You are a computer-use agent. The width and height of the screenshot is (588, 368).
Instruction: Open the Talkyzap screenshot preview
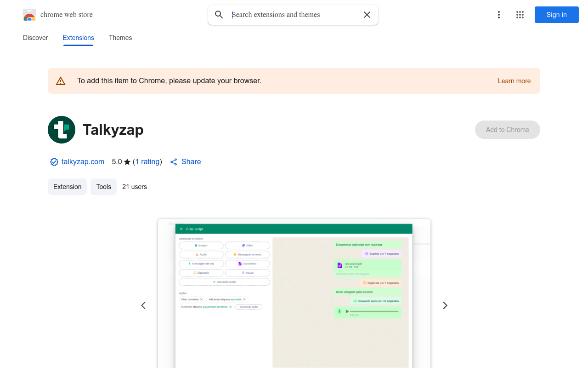(294, 293)
